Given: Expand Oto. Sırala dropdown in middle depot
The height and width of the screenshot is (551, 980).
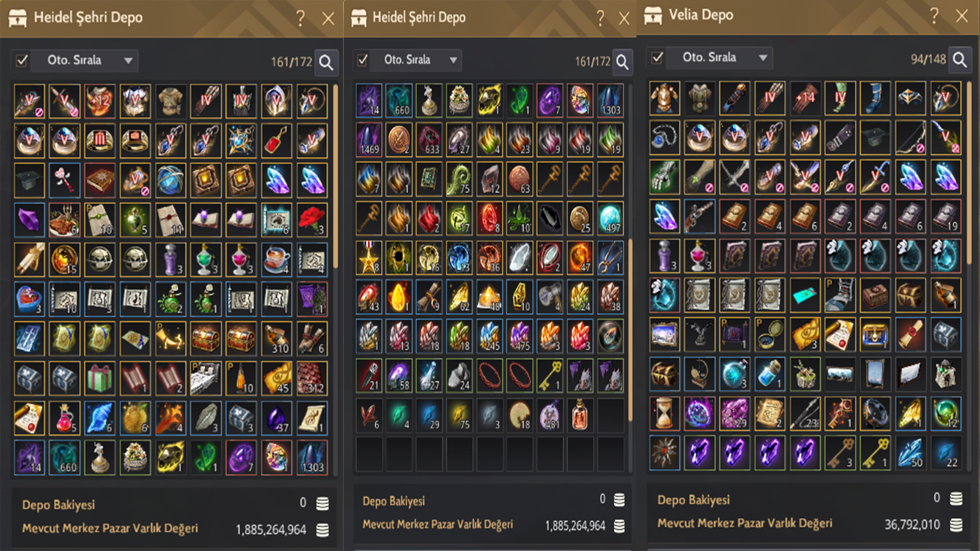Looking at the screenshot, I should pos(453,60).
